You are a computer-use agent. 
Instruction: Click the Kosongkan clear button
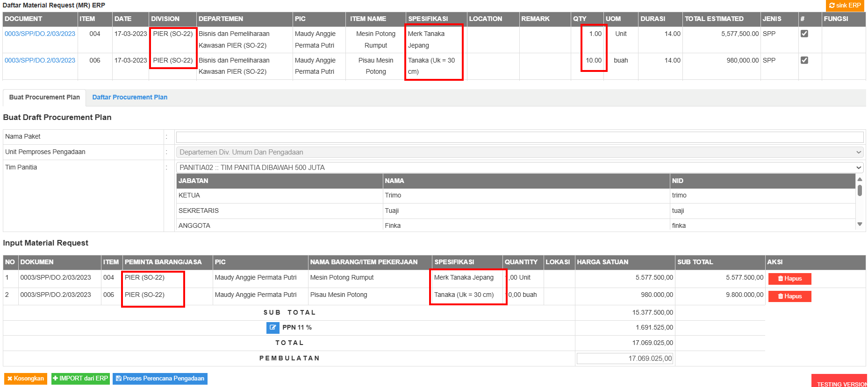[26, 379]
